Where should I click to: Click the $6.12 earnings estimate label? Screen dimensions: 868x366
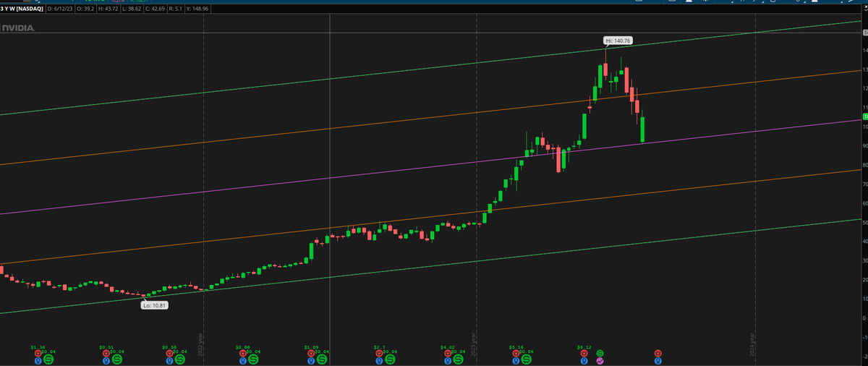point(584,346)
